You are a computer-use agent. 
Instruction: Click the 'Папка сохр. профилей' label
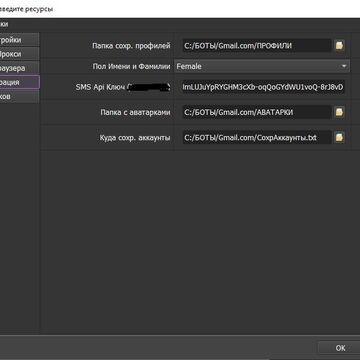click(131, 46)
